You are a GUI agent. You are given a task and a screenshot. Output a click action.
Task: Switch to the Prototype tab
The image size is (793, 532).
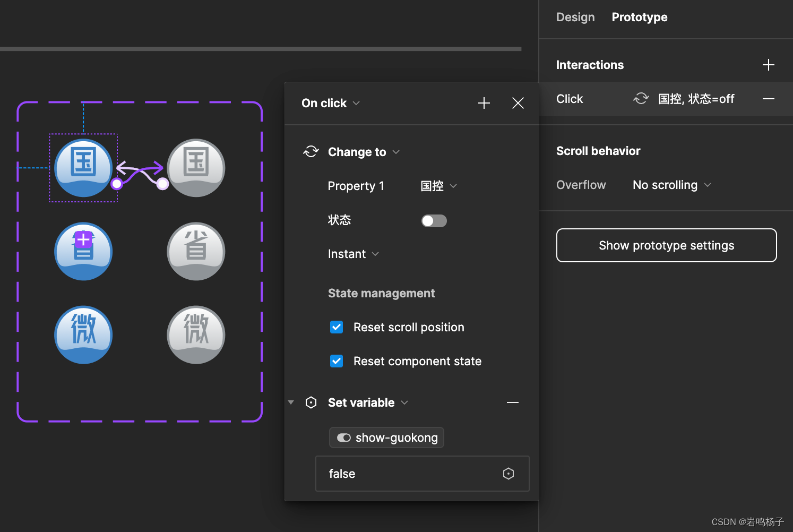[x=640, y=17]
